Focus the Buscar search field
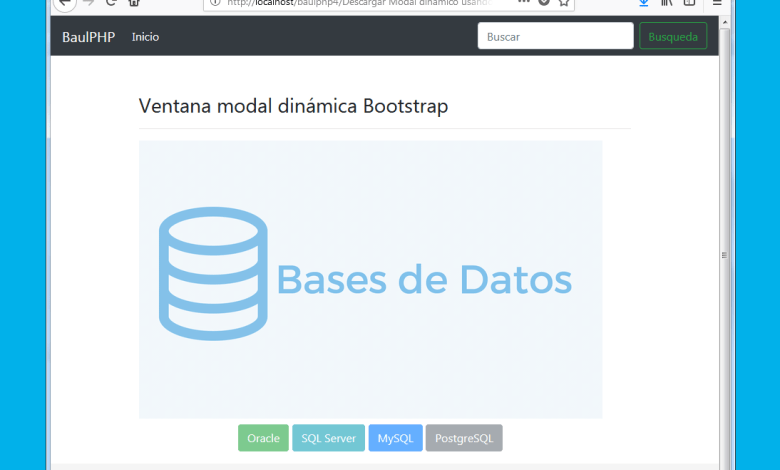 click(x=556, y=36)
